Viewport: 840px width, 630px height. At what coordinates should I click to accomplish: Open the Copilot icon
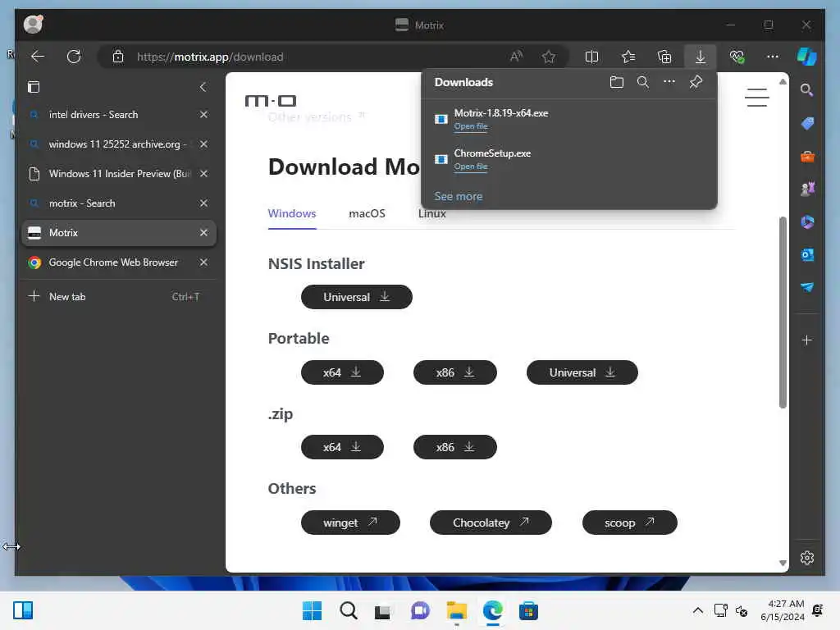806,57
